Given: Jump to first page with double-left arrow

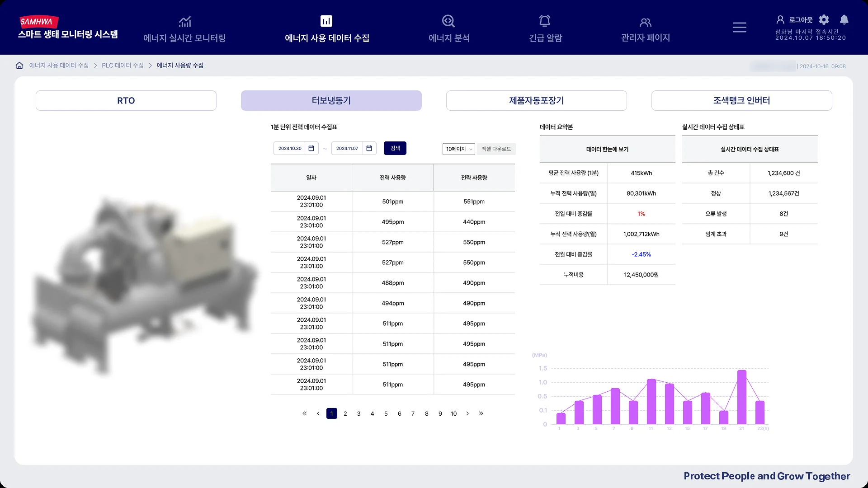Looking at the screenshot, I should click(x=305, y=413).
